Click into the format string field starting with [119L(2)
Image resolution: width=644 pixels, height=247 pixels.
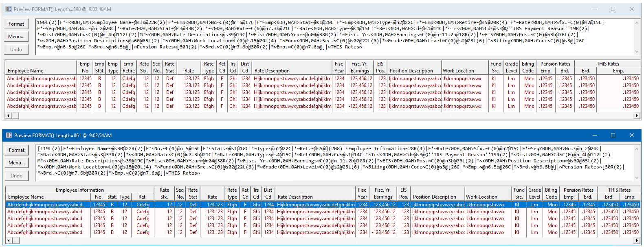[326, 161]
